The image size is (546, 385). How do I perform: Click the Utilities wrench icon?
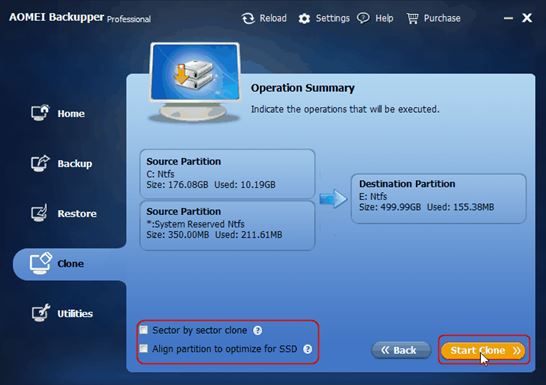41,313
